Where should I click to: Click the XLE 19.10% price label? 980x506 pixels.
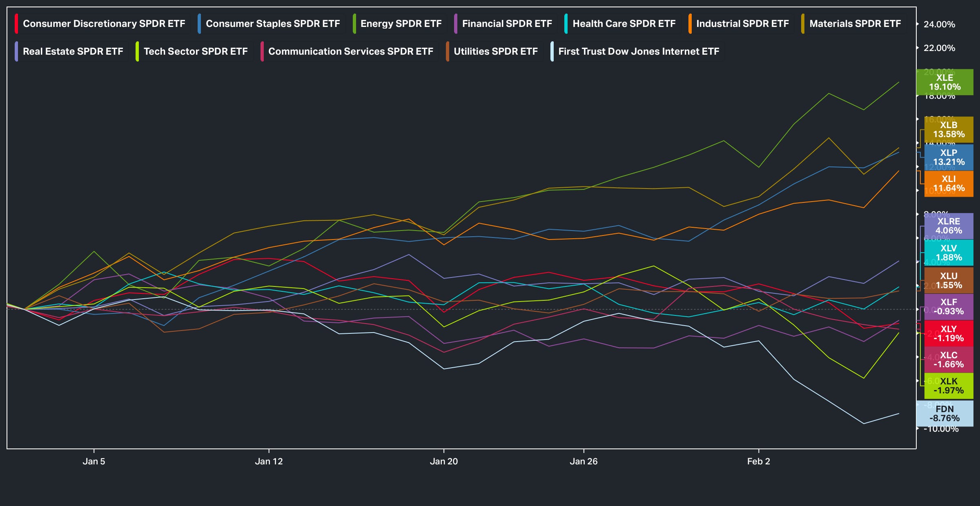click(x=944, y=82)
